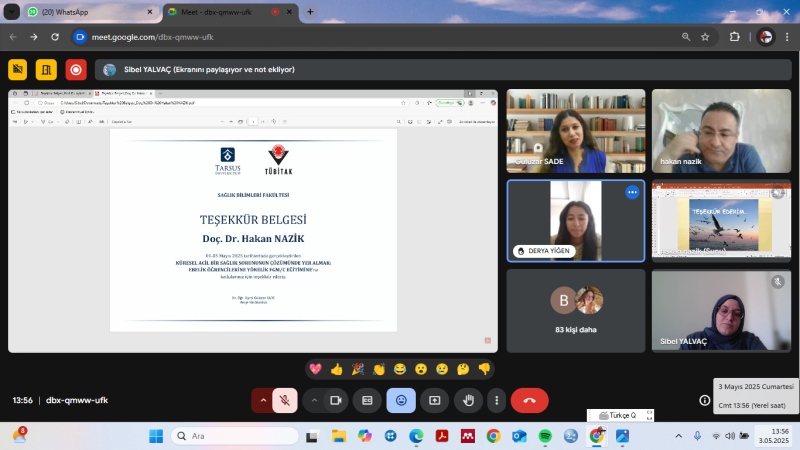The height and width of the screenshot is (450, 800).
Task: Reload the Meet page
Action: pyautogui.click(x=55, y=37)
